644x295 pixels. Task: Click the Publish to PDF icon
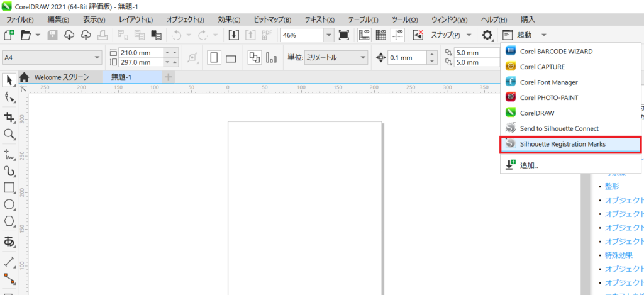[x=267, y=35]
